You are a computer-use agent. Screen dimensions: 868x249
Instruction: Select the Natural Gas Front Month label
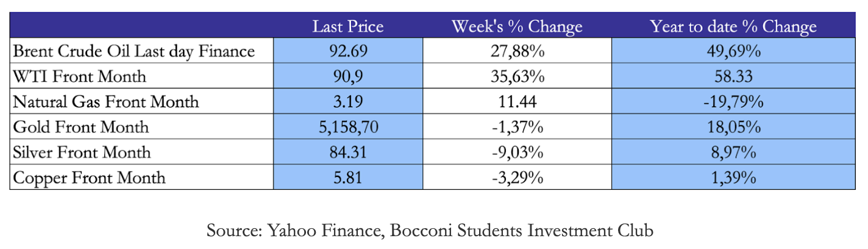pyautogui.click(x=106, y=101)
